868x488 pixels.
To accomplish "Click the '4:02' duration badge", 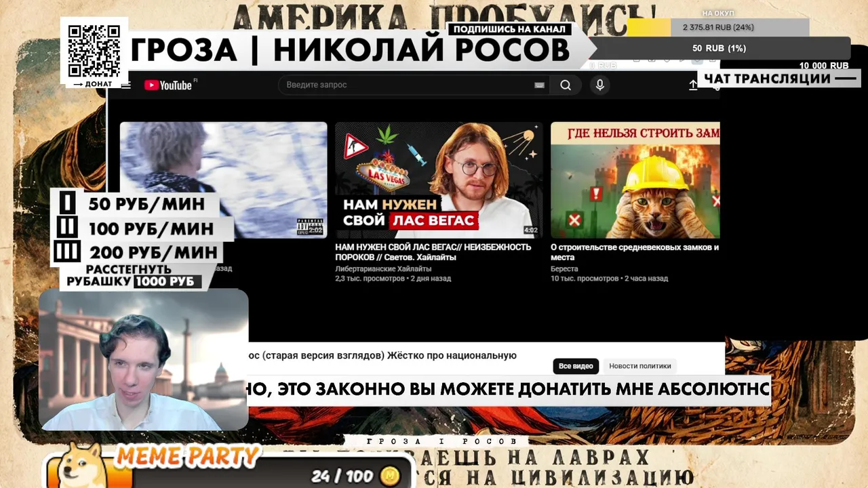I will (x=531, y=230).
